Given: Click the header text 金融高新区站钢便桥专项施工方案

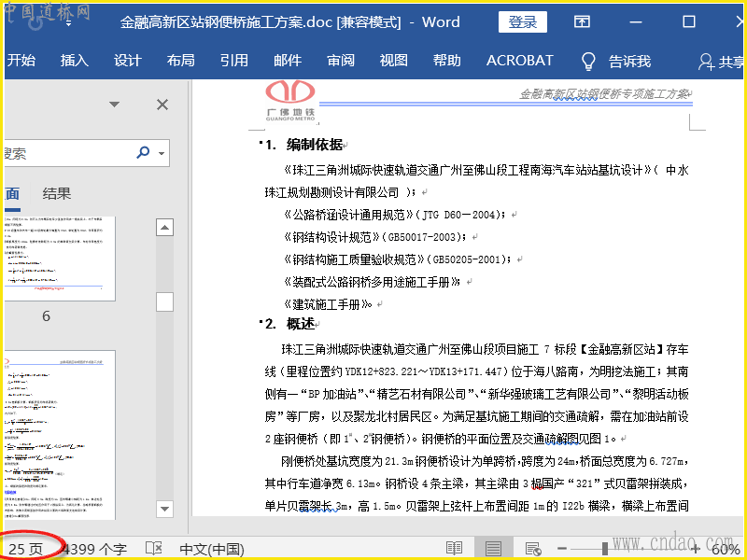Looking at the screenshot, I should pyautogui.click(x=604, y=94).
